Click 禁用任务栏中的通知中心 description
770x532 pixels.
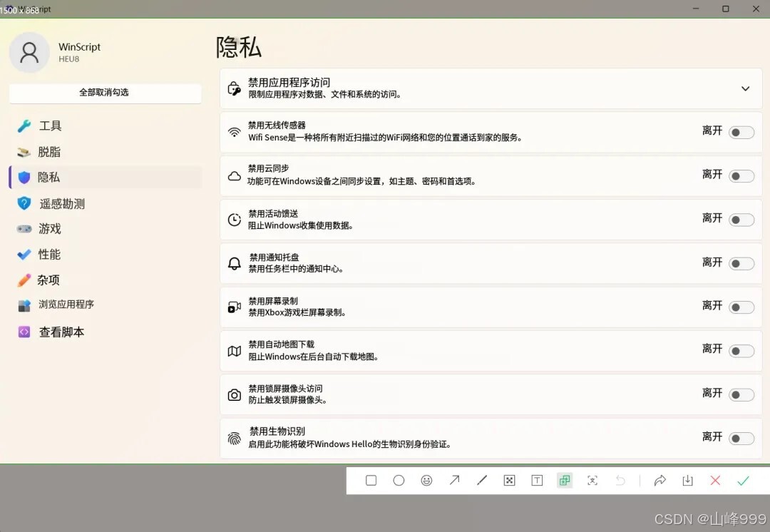[x=296, y=269]
